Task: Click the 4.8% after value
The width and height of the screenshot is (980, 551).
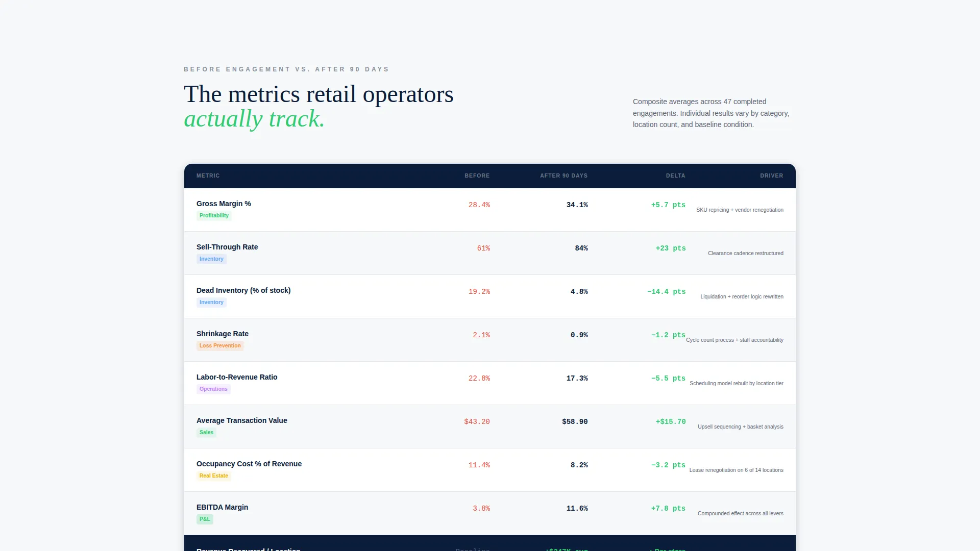Action: point(579,292)
